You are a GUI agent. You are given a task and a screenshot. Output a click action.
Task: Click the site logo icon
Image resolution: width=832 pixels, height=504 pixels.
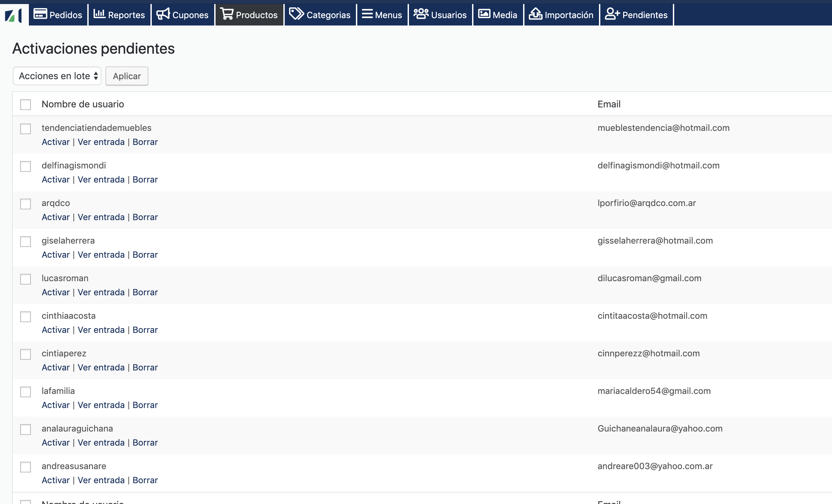coord(13,15)
